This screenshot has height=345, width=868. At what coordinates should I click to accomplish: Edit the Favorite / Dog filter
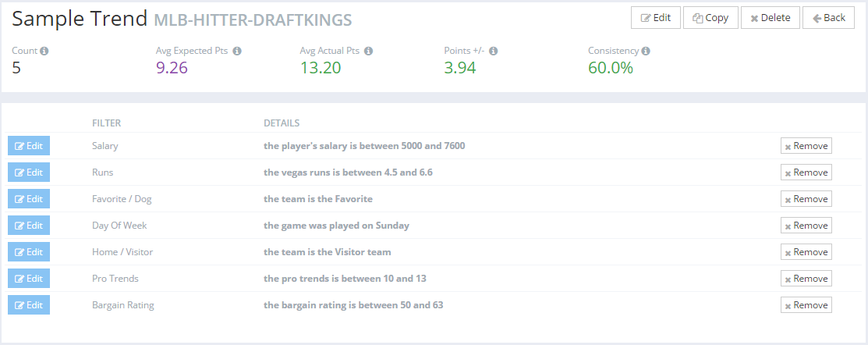(x=29, y=199)
